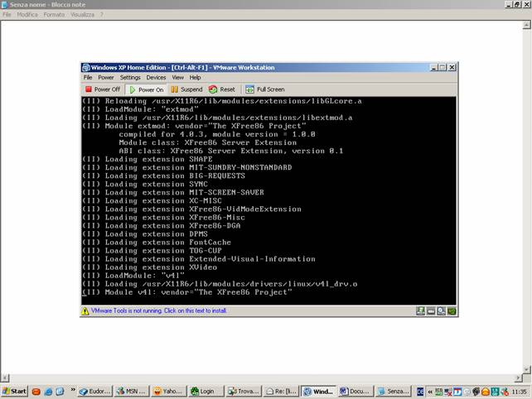The image size is (532, 399).
Task: Click the third quick launch icon
Action: pos(60,392)
